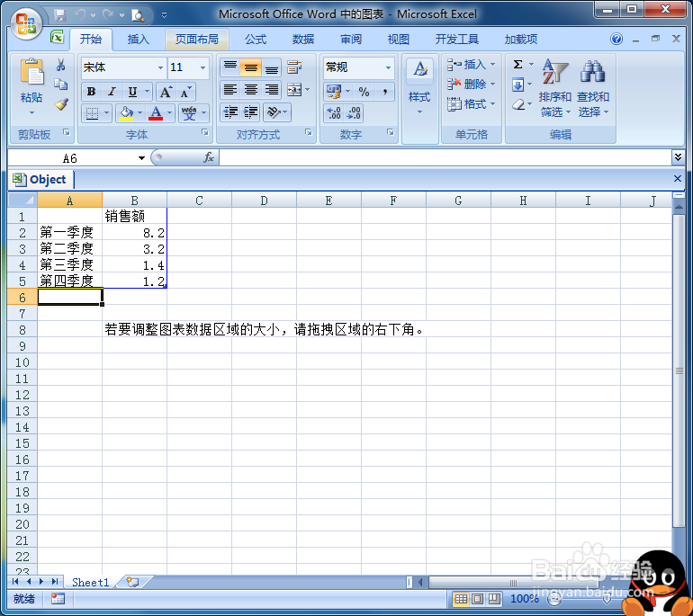Switch to the 公式 ribbon tab
The height and width of the screenshot is (616, 693).
tap(256, 40)
